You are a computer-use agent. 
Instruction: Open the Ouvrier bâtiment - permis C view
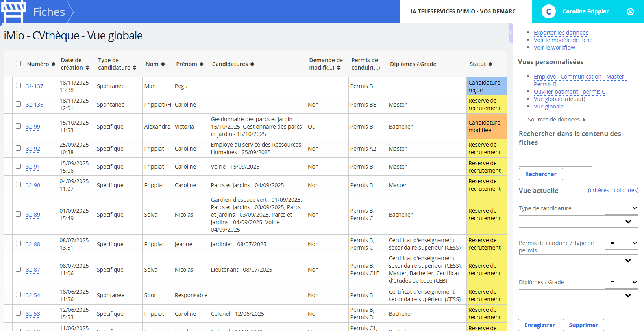(569, 92)
